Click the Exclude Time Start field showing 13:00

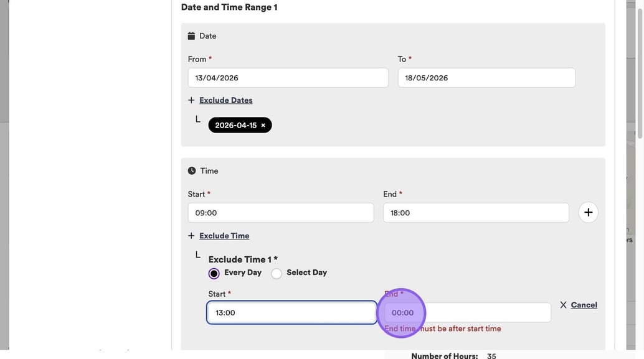pyautogui.click(x=291, y=312)
